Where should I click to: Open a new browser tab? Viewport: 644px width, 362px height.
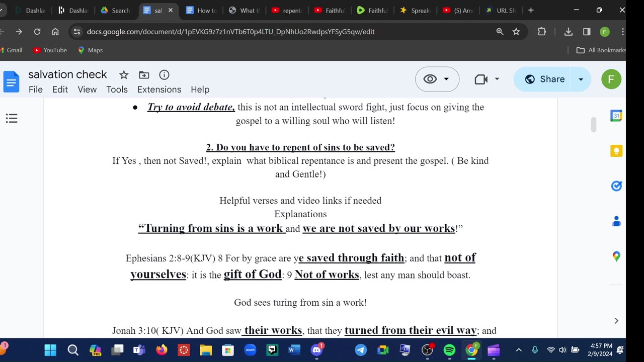point(531,10)
